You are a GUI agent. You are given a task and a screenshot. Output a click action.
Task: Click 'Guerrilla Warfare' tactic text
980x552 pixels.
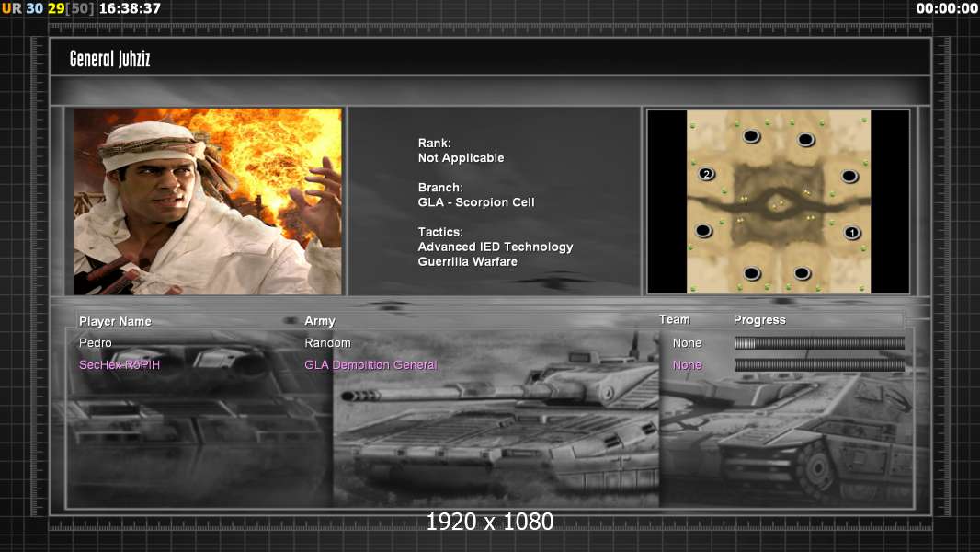click(x=468, y=262)
